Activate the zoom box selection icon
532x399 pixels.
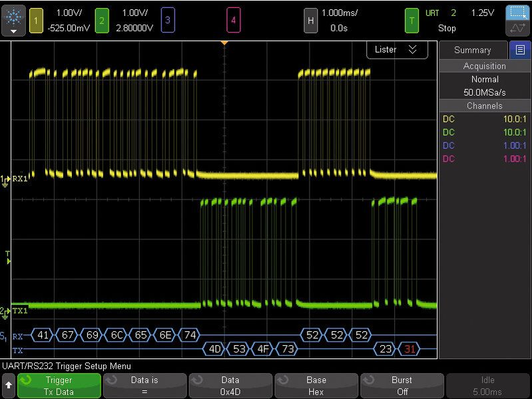(x=517, y=13)
